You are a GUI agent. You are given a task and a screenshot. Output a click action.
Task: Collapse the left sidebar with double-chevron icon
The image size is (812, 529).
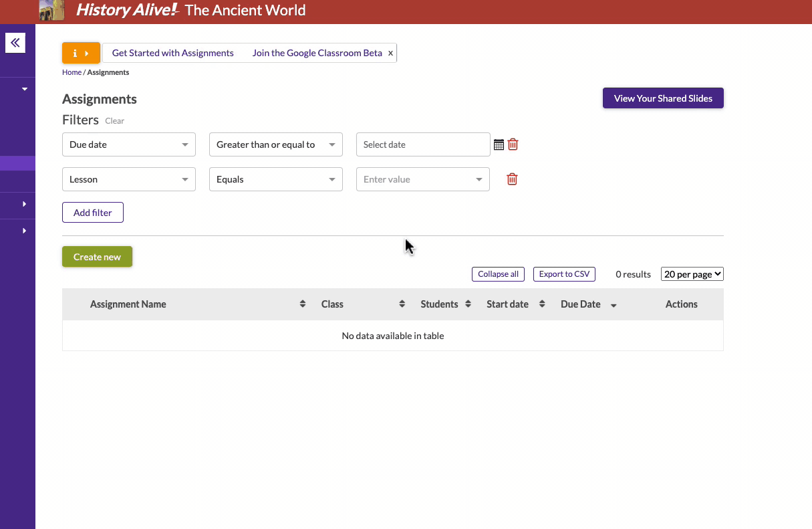click(15, 42)
